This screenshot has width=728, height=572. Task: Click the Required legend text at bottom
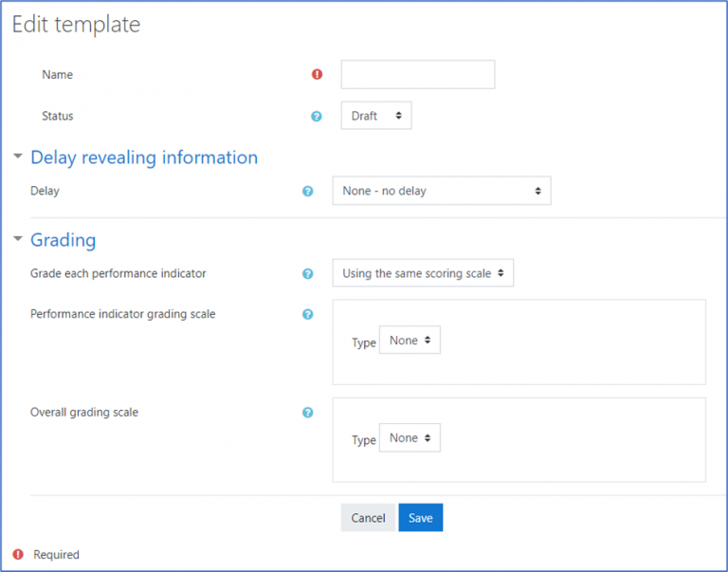pos(56,555)
